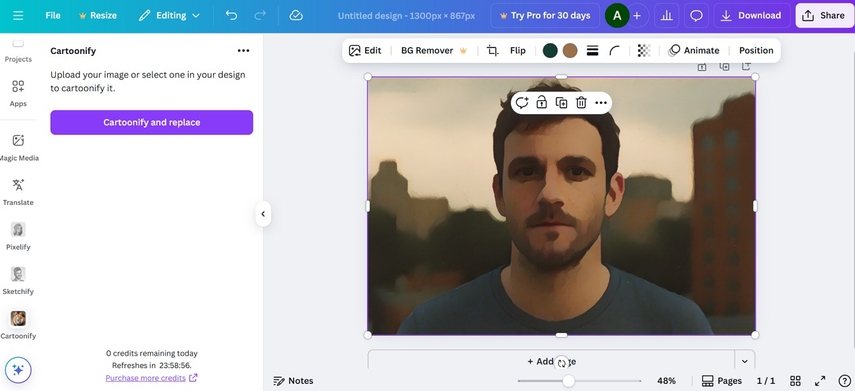Open the corner rounding icon

click(x=615, y=51)
